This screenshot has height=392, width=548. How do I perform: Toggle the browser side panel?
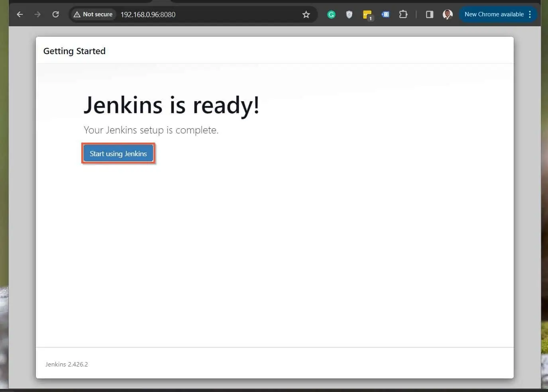click(430, 14)
